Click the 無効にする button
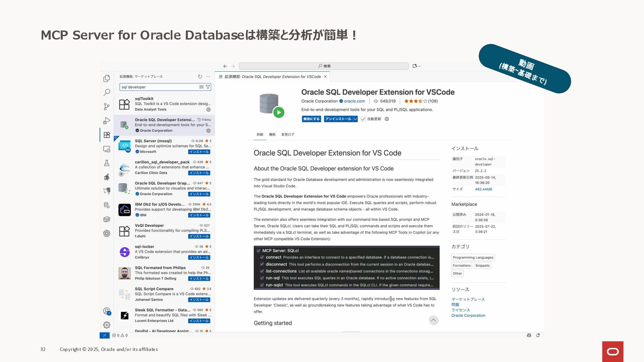Screen dimensions: 644x362 311,119
